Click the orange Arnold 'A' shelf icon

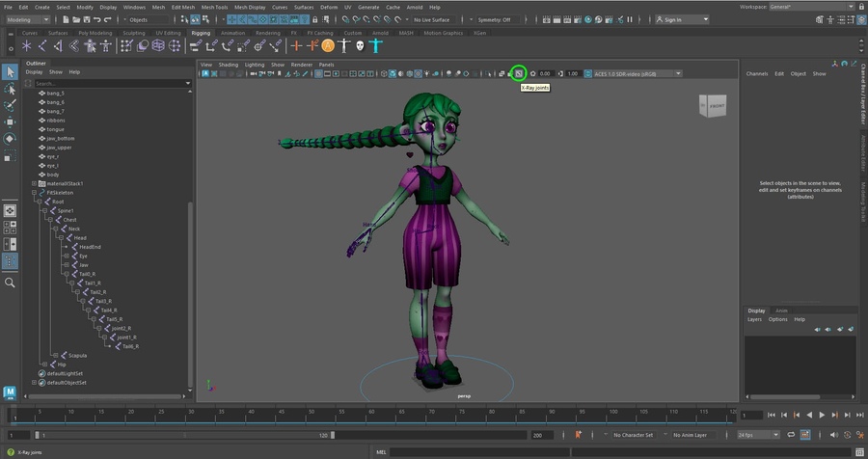click(328, 45)
